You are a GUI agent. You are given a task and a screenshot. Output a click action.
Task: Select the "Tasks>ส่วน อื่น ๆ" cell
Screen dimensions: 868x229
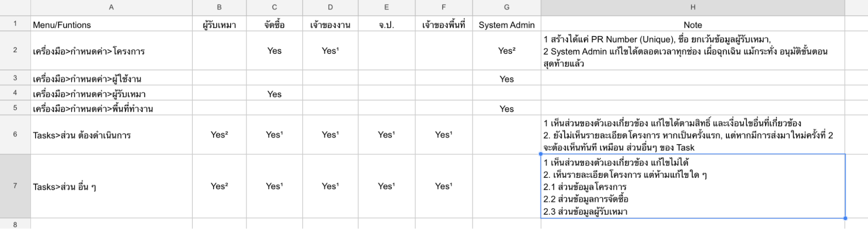[x=111, y=186]
